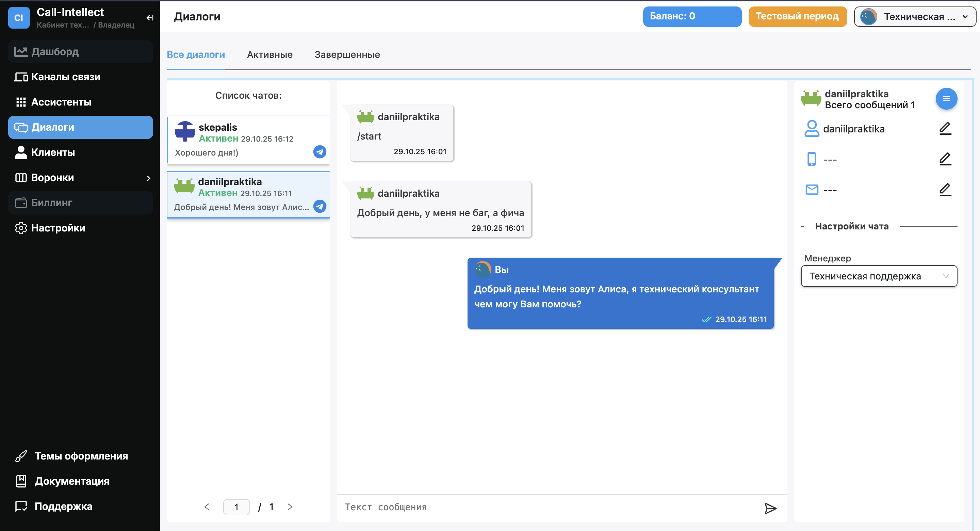Go to next page of chats
This screenshot has width=980, height=531.
pyautogui.click(x=290, y=506)
